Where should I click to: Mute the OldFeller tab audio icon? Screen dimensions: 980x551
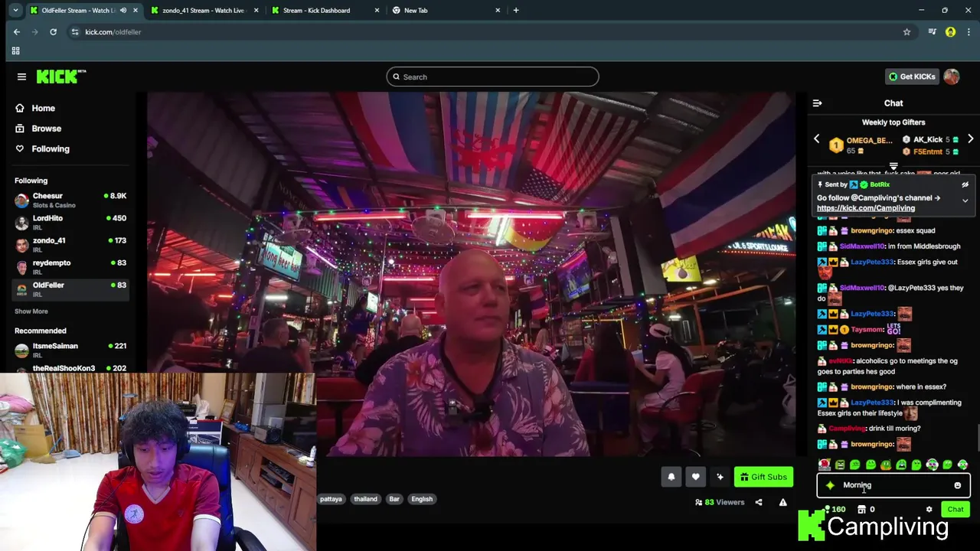tap(123, 11)
